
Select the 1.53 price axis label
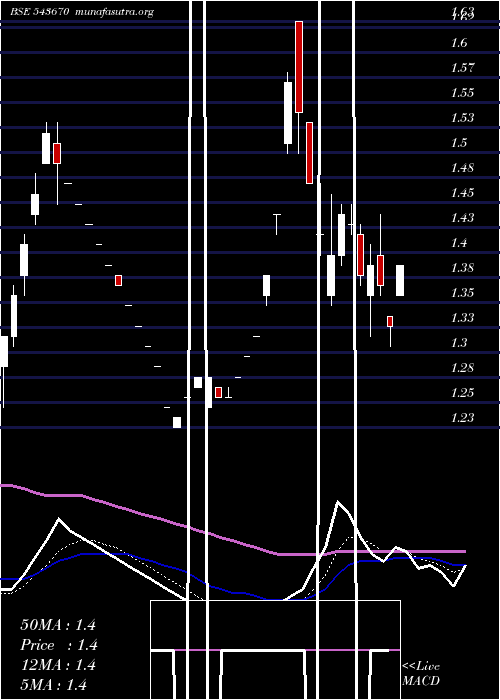point(462,118)
